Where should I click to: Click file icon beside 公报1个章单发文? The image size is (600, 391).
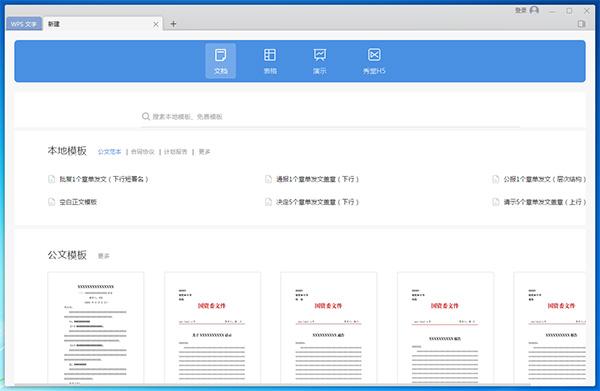pos(496,179)
